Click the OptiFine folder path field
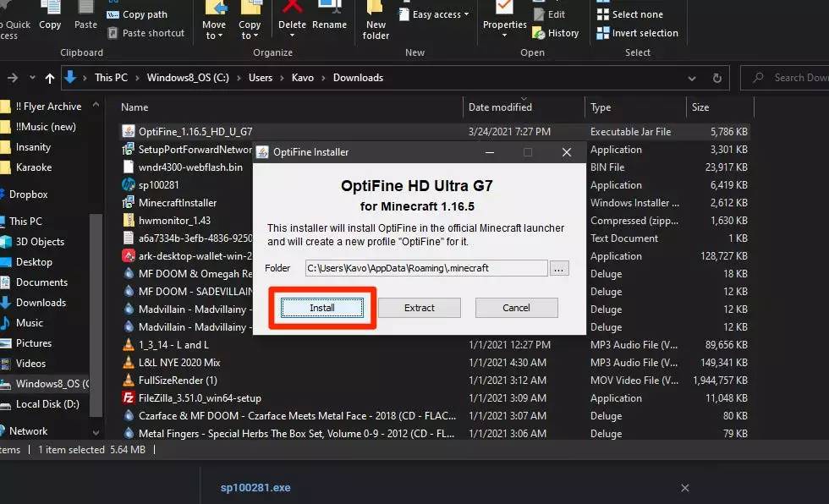The image size is (829, 504). click(426, 268)
